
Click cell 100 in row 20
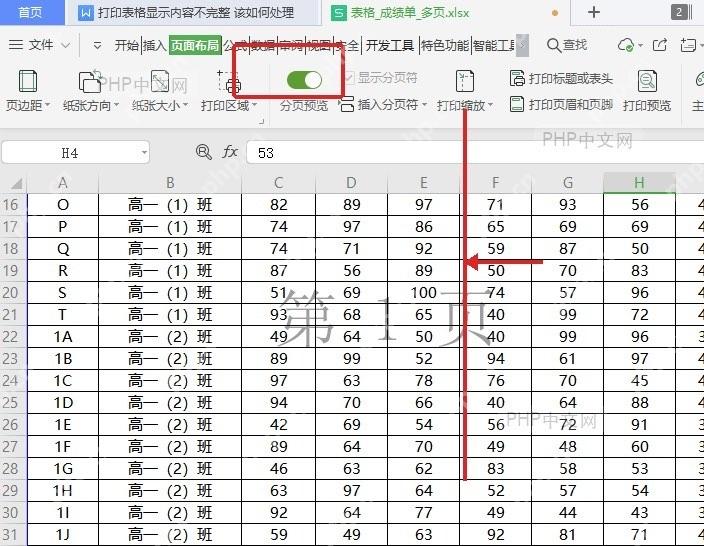tap(423, 293)
